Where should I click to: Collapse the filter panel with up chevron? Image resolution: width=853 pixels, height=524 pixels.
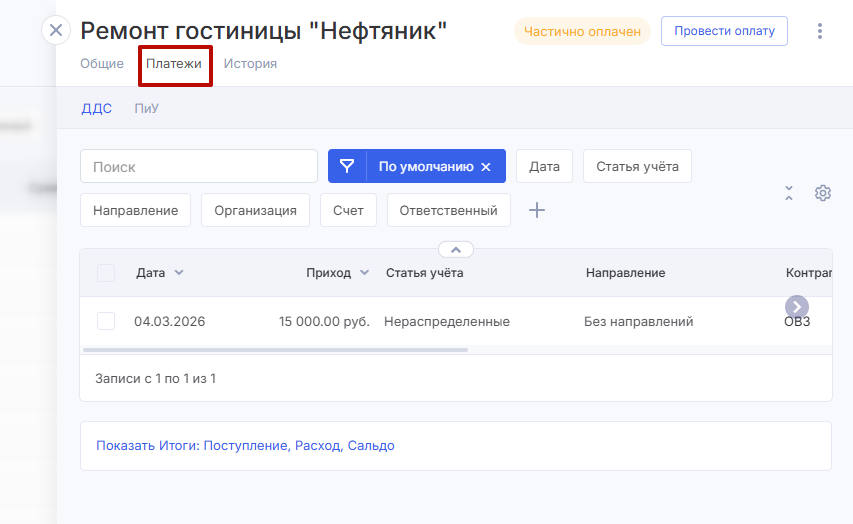point(455,249)
